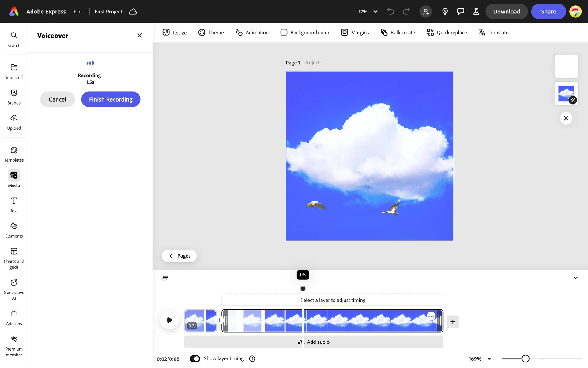Screen dimensions: 588x368
Task: Click the lightbulb tips icon
Action: point(445,12)
